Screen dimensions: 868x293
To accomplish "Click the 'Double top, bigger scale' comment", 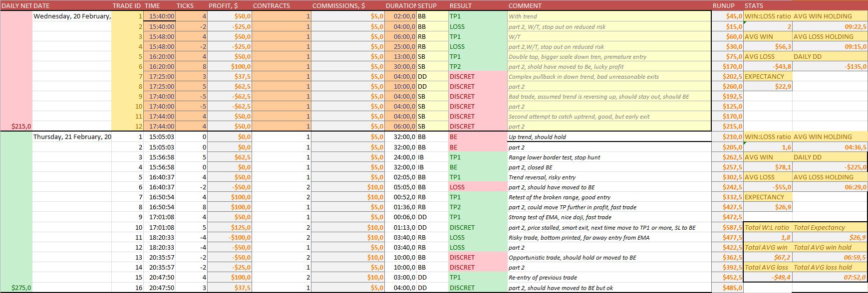I will point(609,56).
